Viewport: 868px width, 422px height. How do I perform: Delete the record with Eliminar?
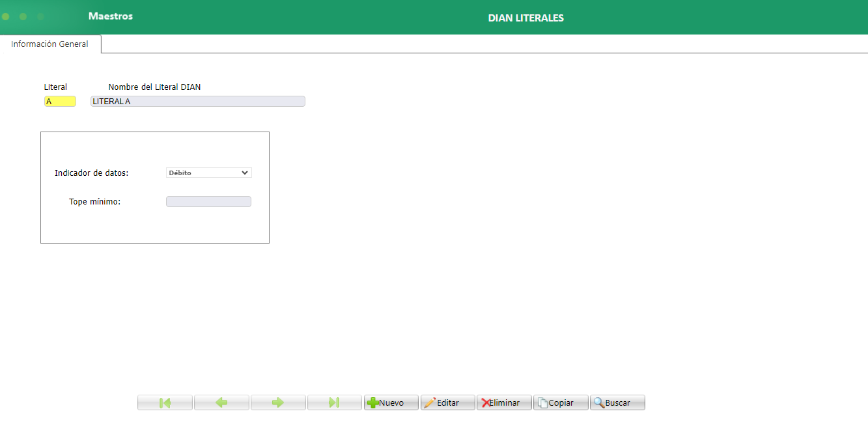[x=505, y=402]
